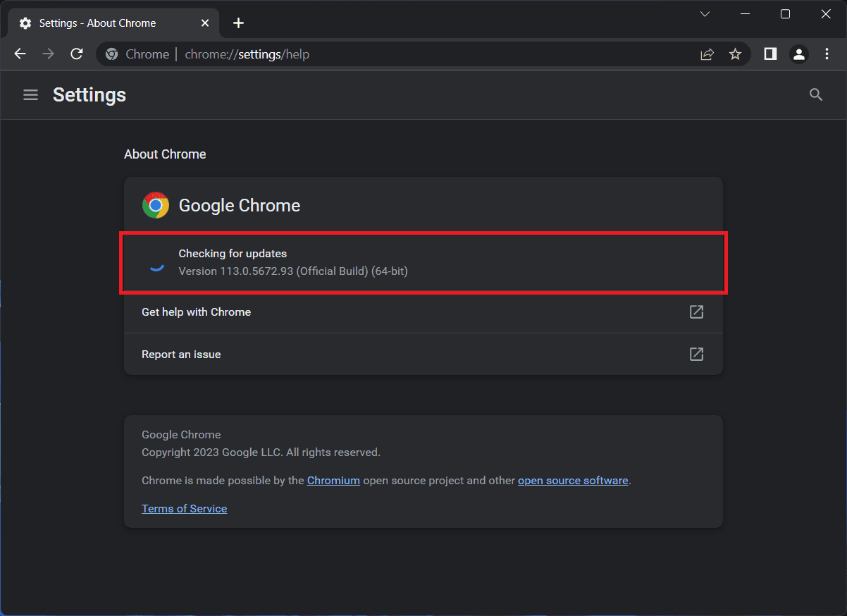Click the back navigation arrow

point(20,54)
